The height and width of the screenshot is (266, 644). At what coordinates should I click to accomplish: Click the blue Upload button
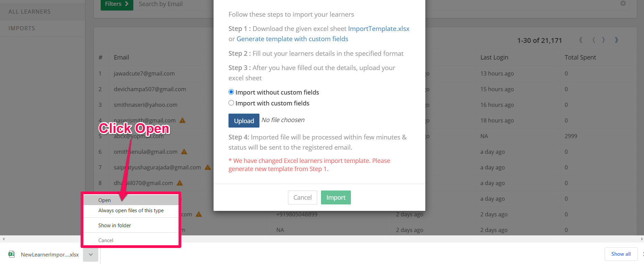[x=244, y=121]
